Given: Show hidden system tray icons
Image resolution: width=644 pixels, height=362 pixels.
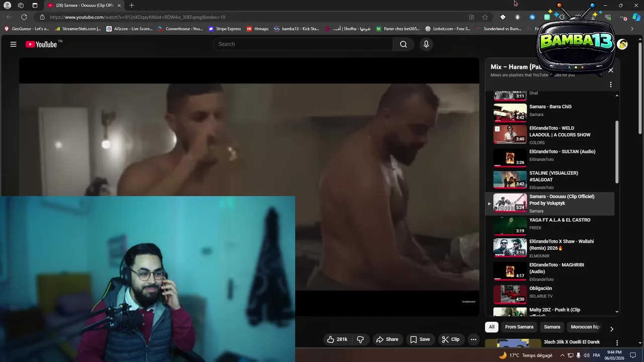Looking at the screenshot, I should point(562,355).
